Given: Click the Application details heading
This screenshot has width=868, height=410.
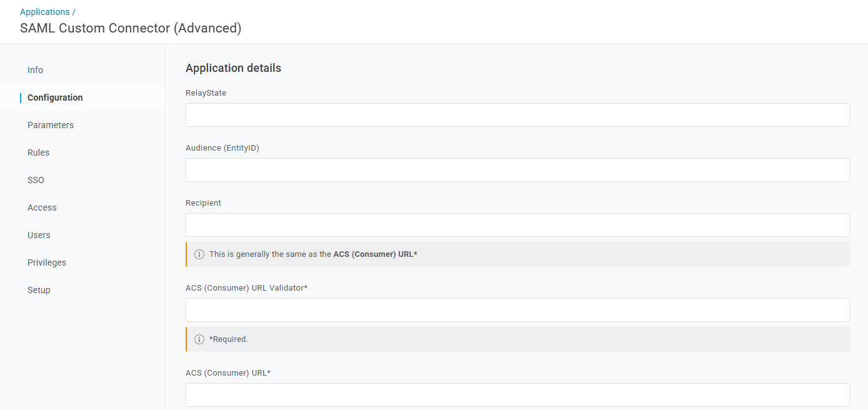Looking at the screenshot, I should pyautogui.click(x=233, y=68).
